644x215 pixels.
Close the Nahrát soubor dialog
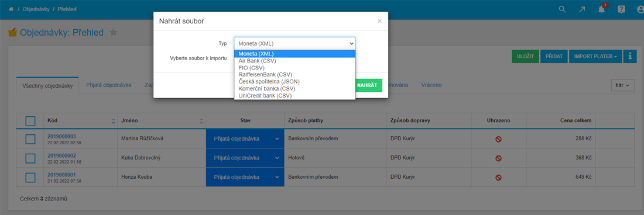[x=379, y=21]
